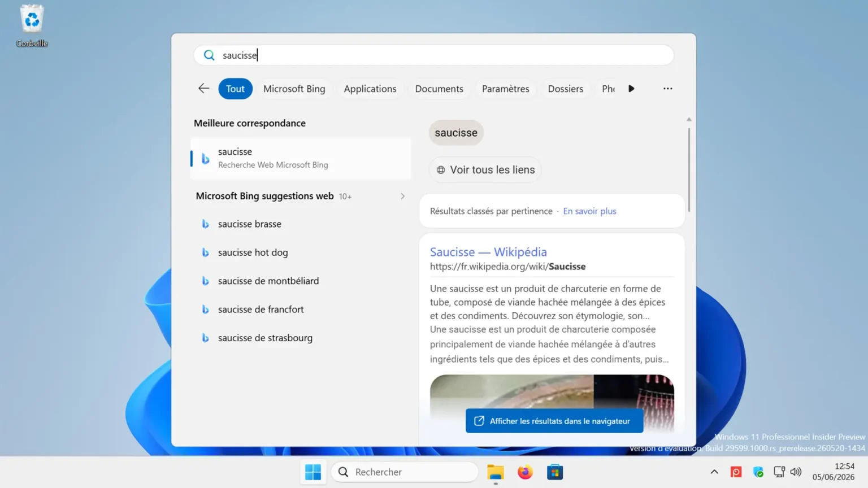Click the Voir tous les liens button
Screen dimensions: 868x488
(x=485, y=170)
